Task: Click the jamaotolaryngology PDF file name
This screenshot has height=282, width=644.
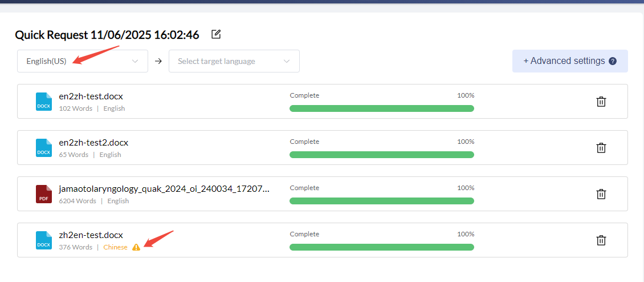Action: point(164,189)
